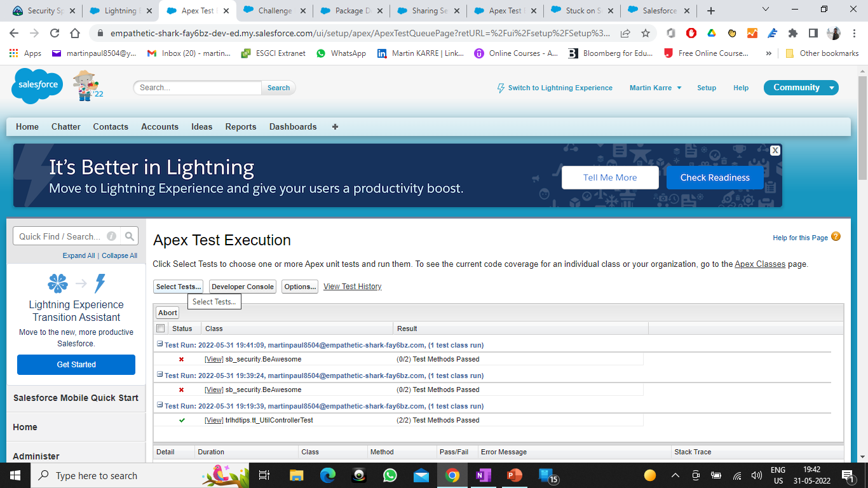Open the plus All Tabs icon
The height and width of the screenshot is (488, 868).
[x=335, y=127]
